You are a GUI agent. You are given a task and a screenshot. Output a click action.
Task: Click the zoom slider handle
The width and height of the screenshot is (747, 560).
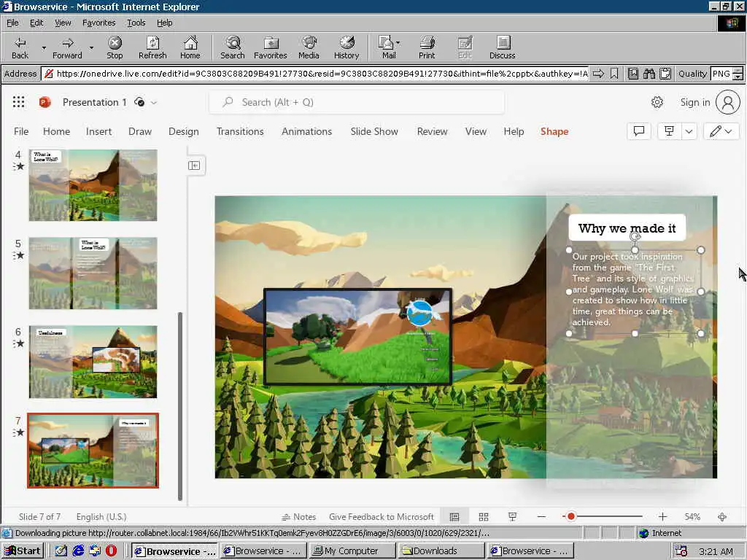[x=570, y=517]
